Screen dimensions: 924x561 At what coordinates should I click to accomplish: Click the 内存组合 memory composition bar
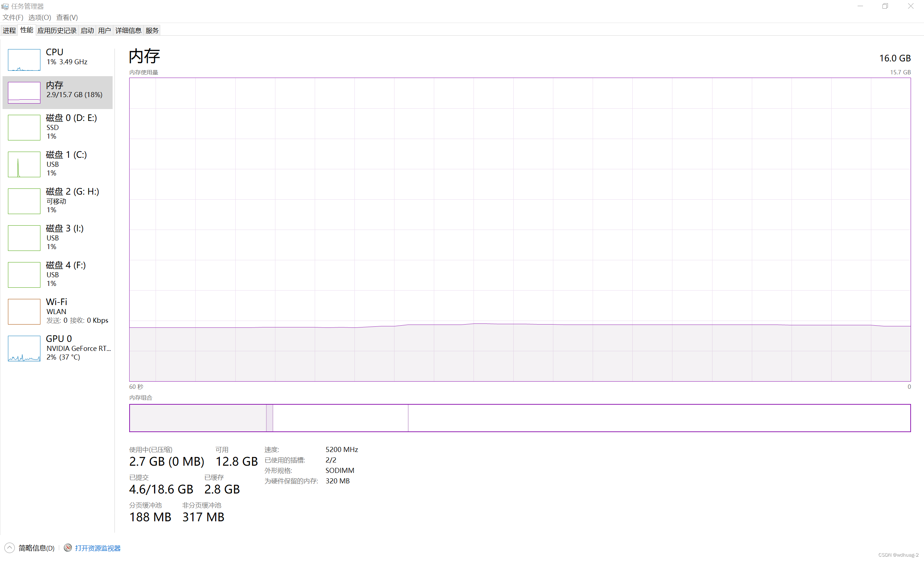pos(519,418)
